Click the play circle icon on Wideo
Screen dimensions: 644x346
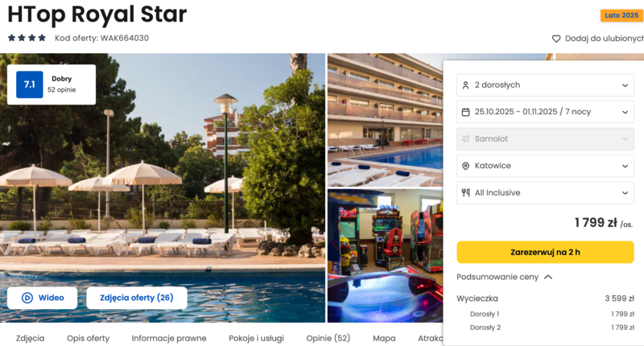click(x=27, y=298)
